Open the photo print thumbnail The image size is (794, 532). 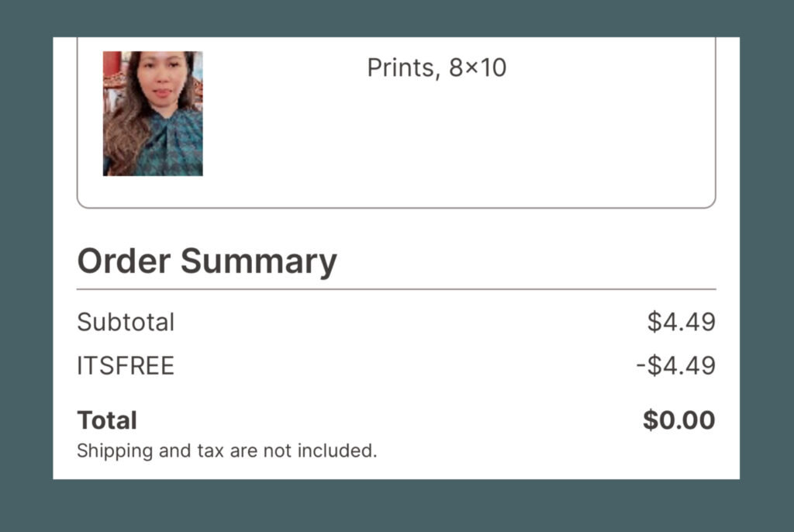153,113
